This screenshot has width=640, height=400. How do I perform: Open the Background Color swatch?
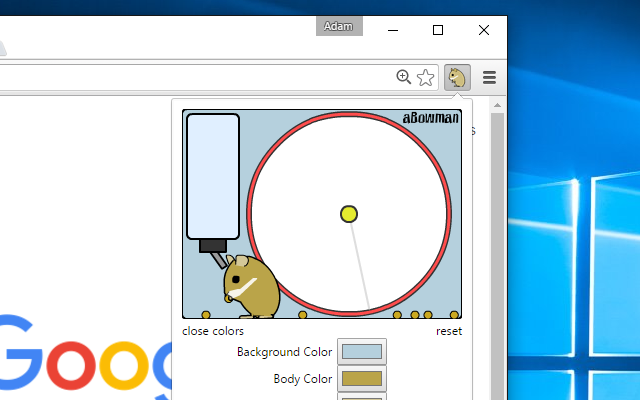coord(362,351)
